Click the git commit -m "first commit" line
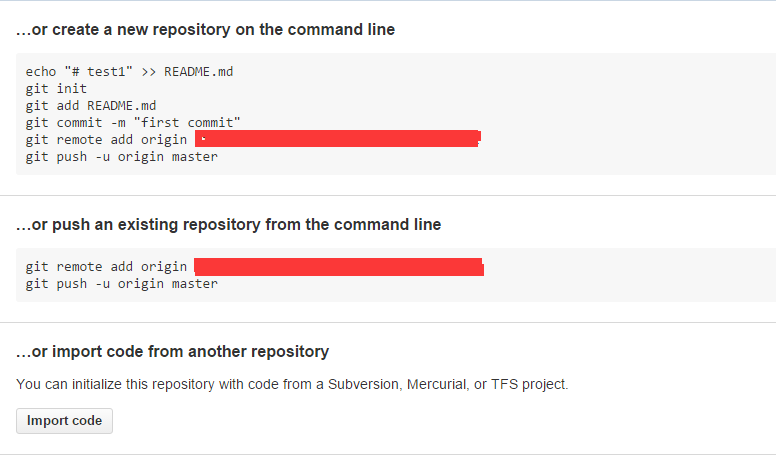This screenshot has width=776, height=460. [133, 122]
